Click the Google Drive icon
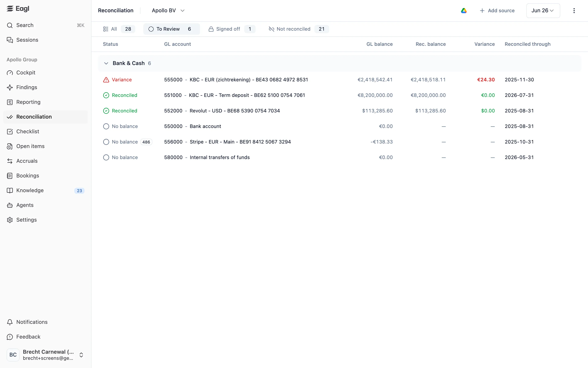Image resolution: width=588 pixels, height=368 pixels. (x=464, y=11)
